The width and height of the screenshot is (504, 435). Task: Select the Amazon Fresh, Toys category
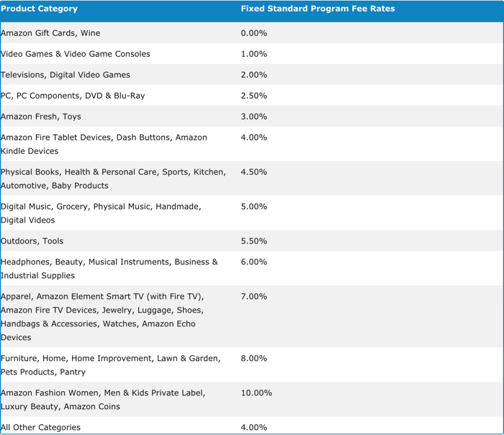[x=41, y=117]
